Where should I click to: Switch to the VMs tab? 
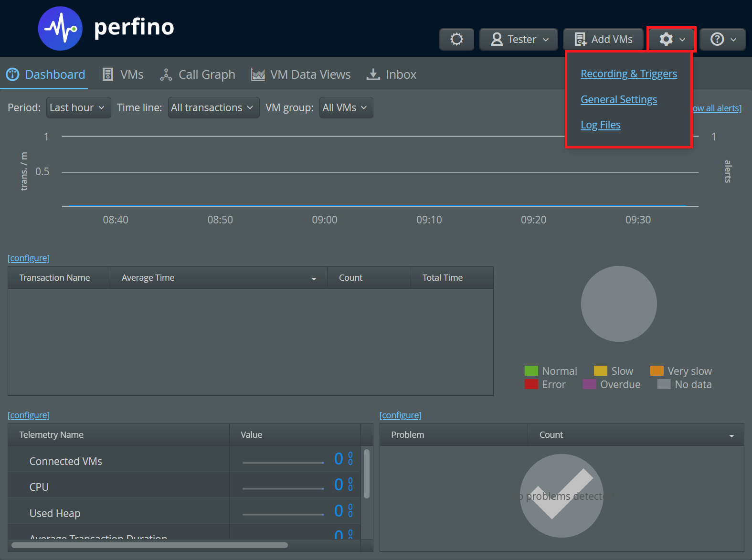123,74
